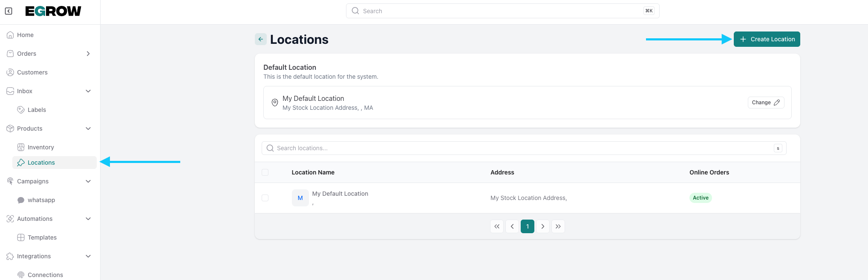Open the Inventory sidebar item
This screenshot has height=280, width=868.
pyautogui.click(x=40, y=147)
